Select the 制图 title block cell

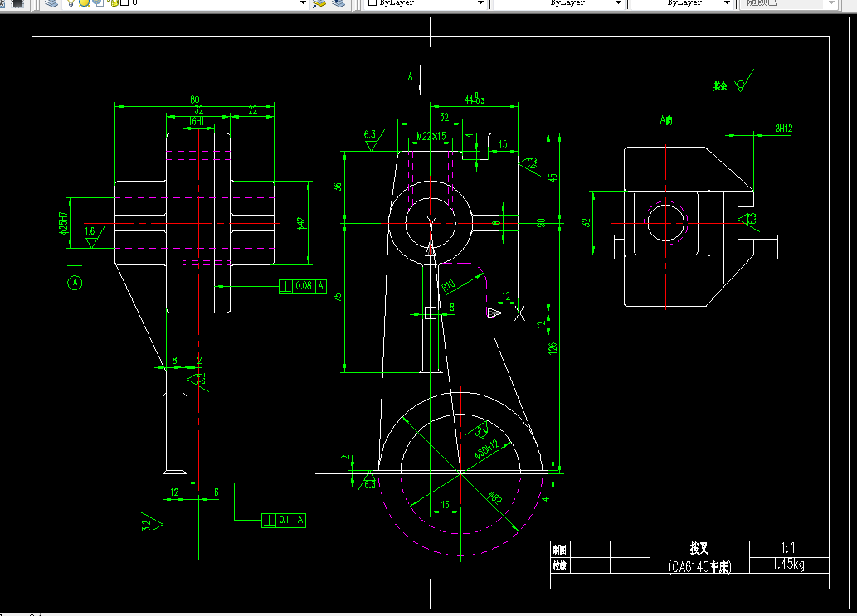(560, 550)
